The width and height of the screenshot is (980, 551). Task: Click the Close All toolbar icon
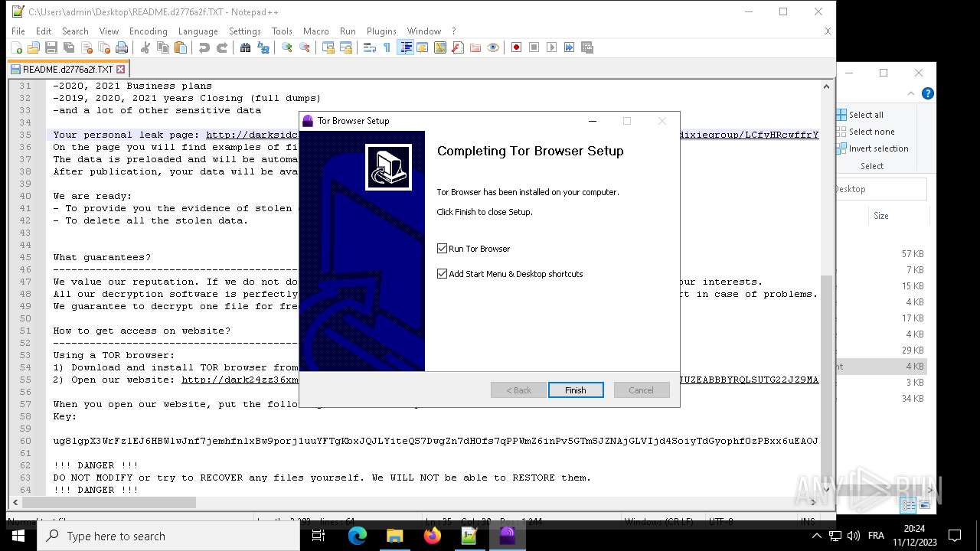coord(104,47)
